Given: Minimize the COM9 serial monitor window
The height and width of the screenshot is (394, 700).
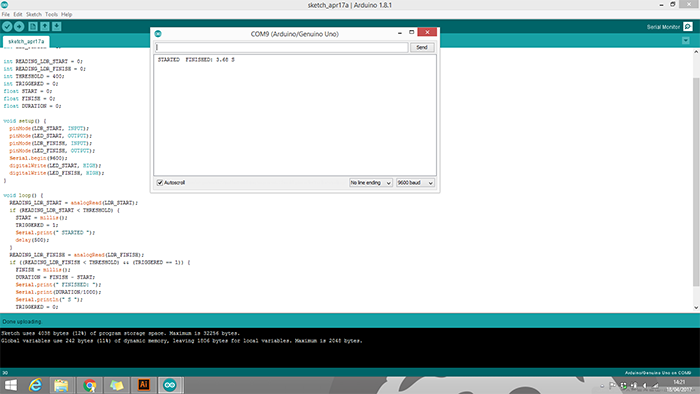Looking at the screenshot, I should (400, 33).
